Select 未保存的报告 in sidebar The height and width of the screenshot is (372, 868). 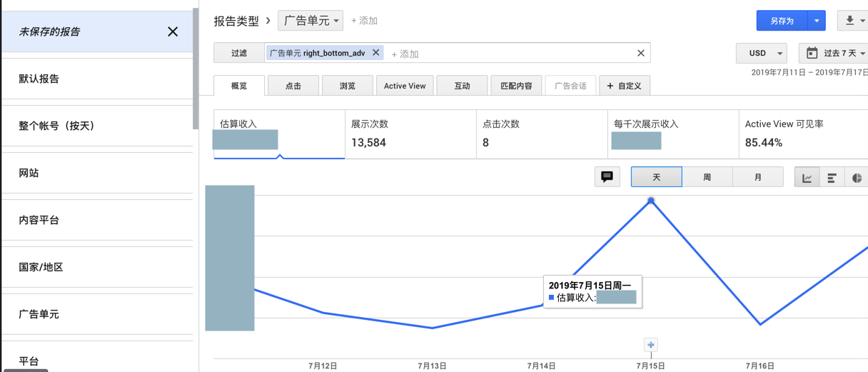click(97, 31)
